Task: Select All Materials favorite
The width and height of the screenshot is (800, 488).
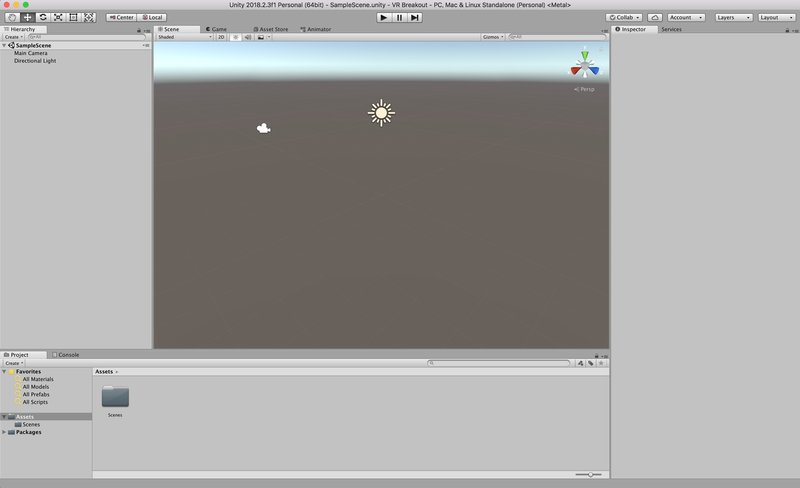Action: tap(38, 379)
